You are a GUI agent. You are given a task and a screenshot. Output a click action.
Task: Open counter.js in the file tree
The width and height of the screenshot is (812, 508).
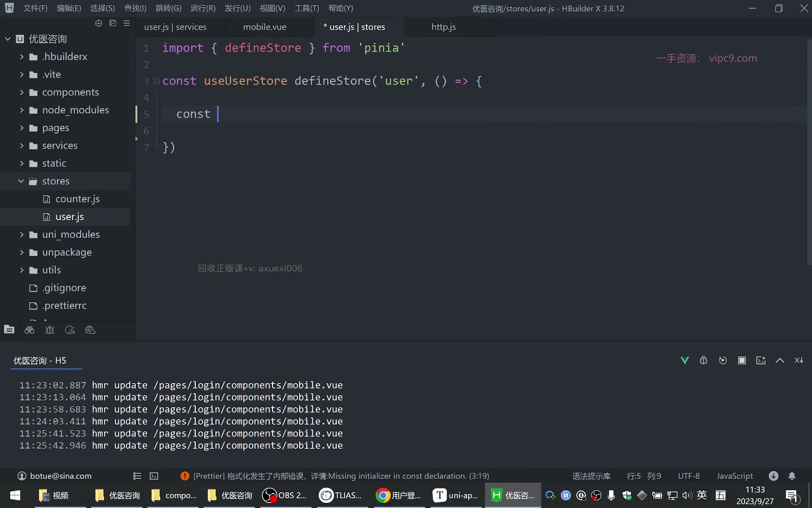point(77,199)
